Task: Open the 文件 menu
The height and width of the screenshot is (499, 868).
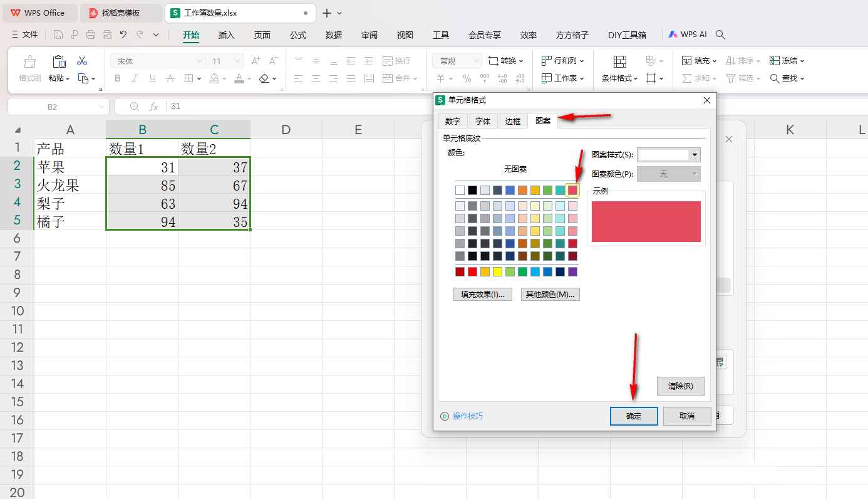Action: click(x=24, y=35)
